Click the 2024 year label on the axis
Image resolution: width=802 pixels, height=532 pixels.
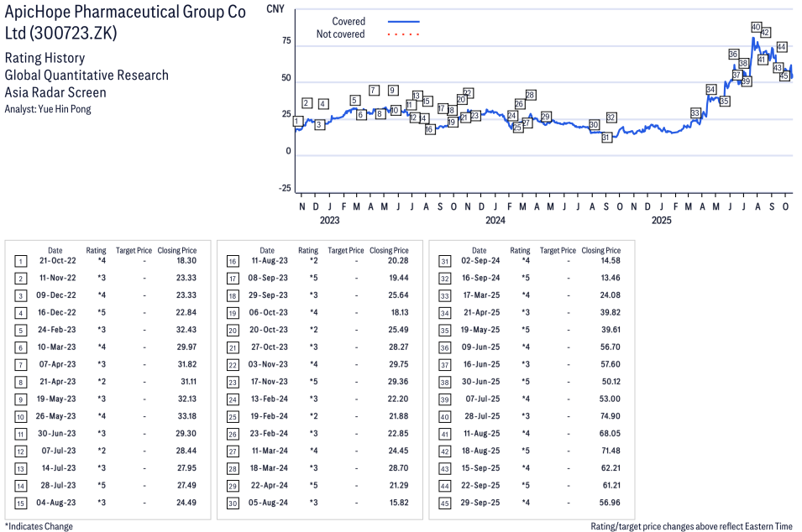coord(495,221)
